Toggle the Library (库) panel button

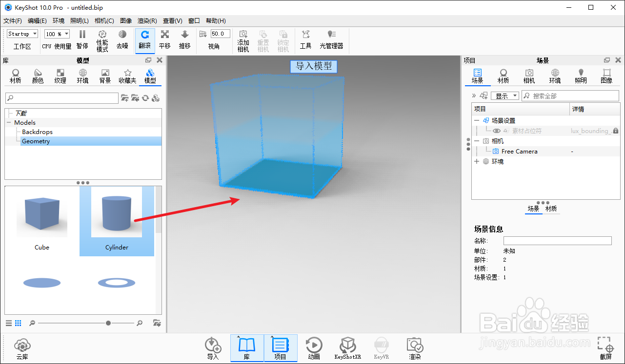tap(247, 348)
